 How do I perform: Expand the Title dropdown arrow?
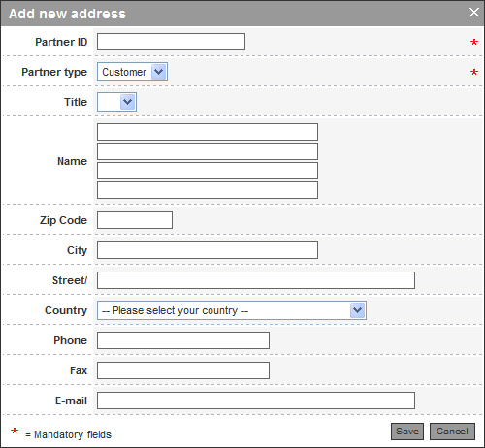(127, 102)
